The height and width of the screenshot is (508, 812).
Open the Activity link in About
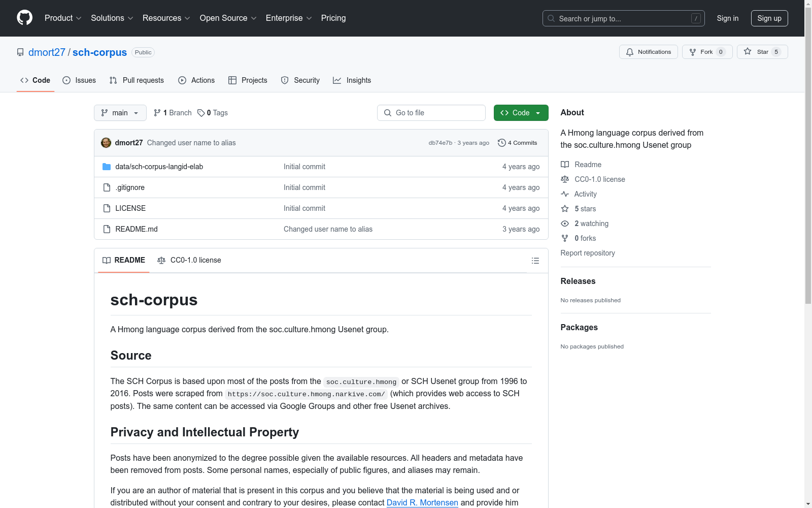click(579, 194)
